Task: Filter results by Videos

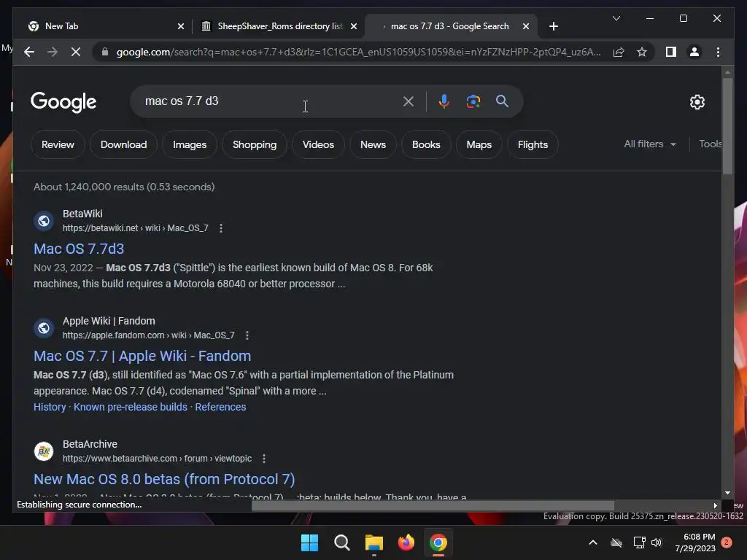Action: tap(318, 144)
